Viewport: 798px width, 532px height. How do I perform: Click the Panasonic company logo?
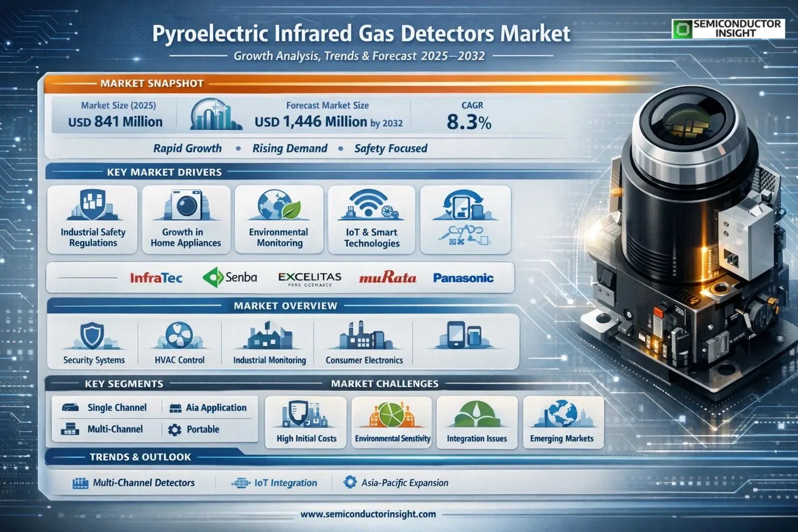[463, 278]
